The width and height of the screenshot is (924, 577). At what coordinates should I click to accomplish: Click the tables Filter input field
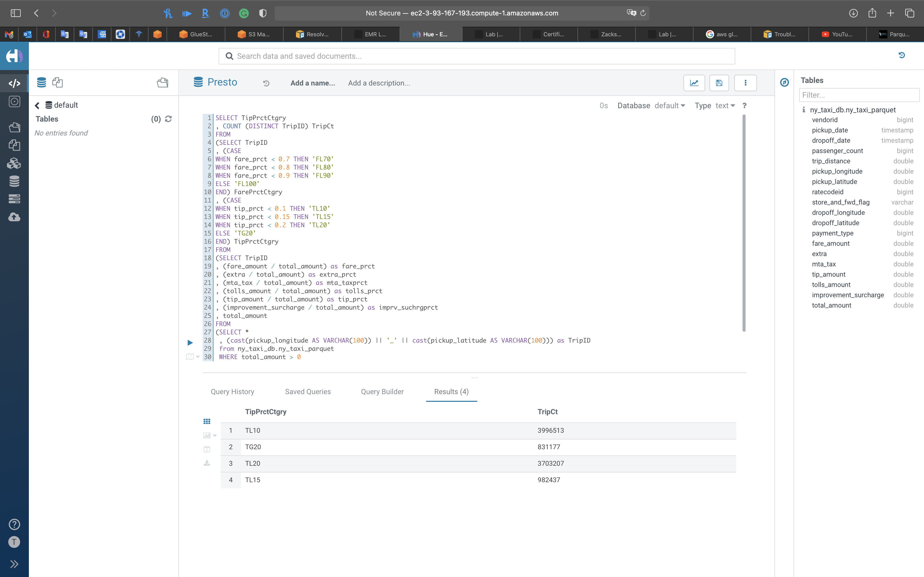(859, 95)
